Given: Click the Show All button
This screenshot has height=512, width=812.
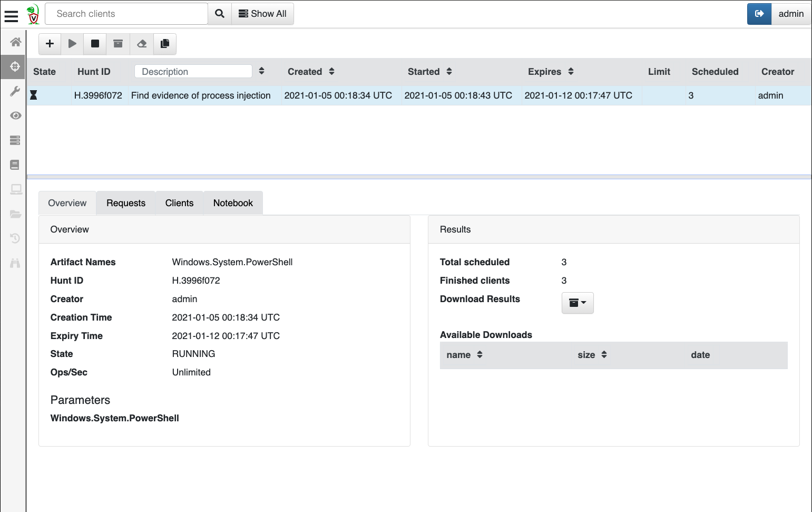Looking at the screenshot, I should point(262,14).
